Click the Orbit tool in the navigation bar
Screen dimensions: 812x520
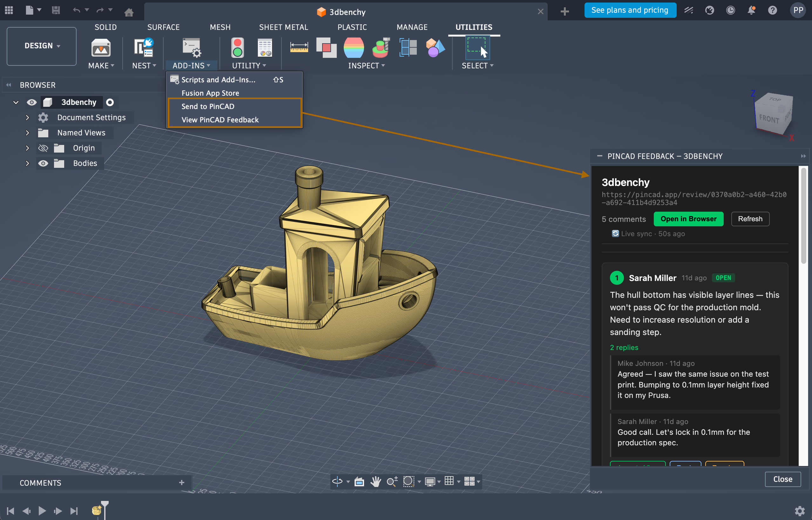pos(337,481)
